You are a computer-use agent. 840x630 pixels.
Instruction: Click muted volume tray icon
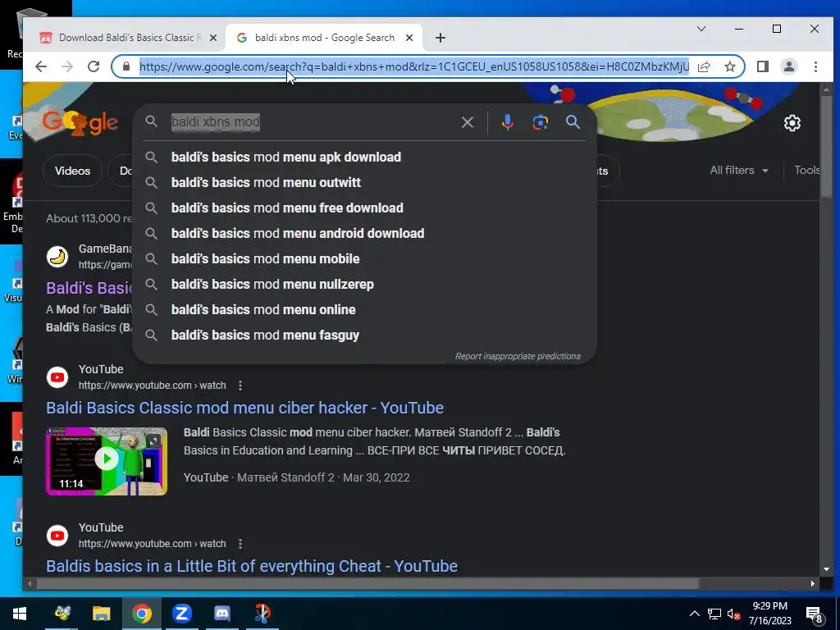pos(733,614)
